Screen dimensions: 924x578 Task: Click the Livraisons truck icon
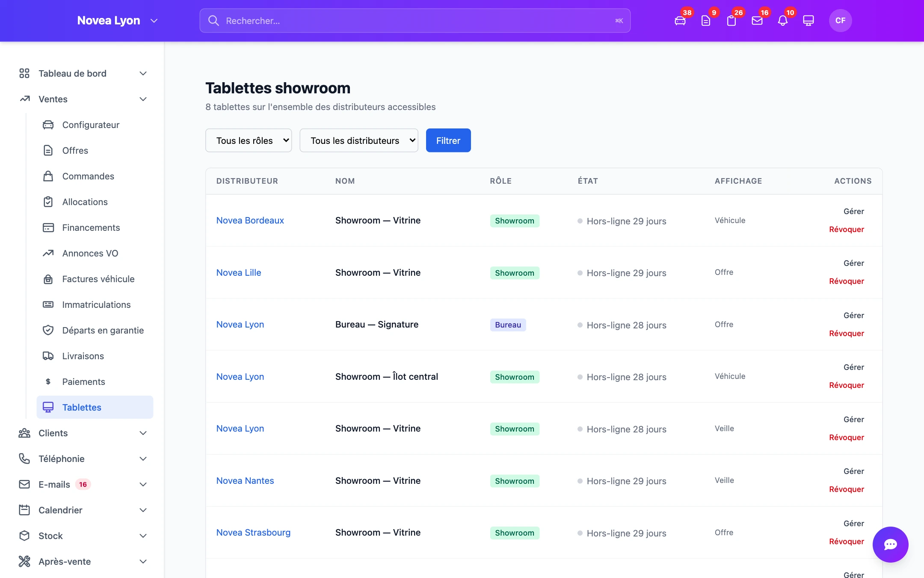pyautogui.click(x=48, y=356)
